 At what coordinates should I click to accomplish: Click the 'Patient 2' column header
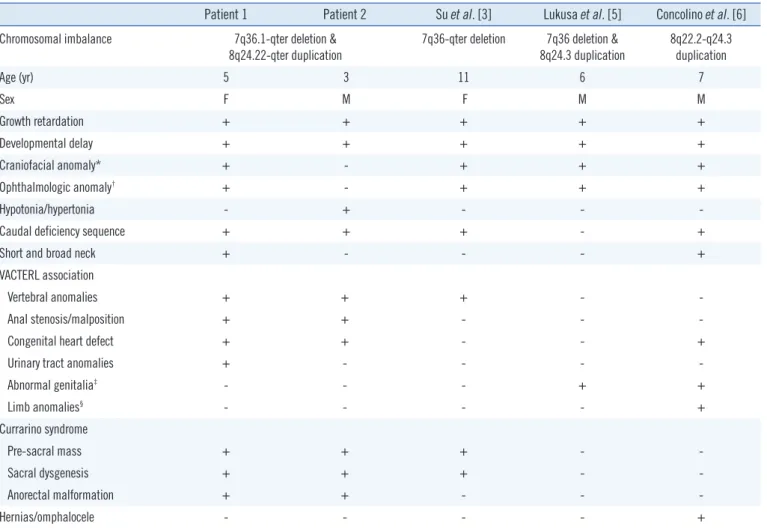(344, 14)
